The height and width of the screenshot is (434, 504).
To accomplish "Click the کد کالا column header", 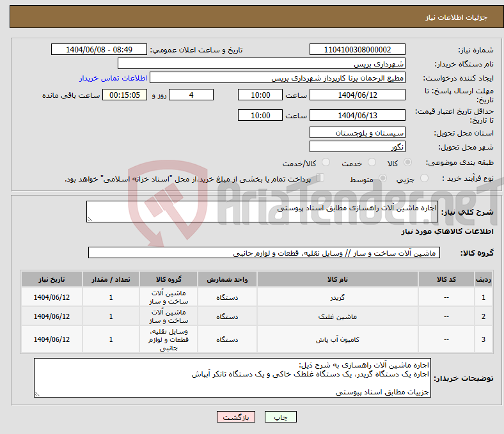I will tap(446, 279).
